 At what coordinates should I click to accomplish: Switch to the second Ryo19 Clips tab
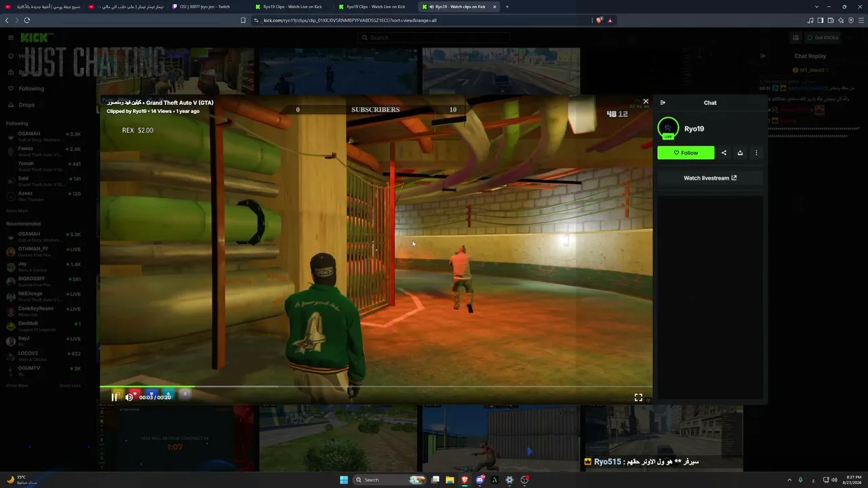click(376, 7)
